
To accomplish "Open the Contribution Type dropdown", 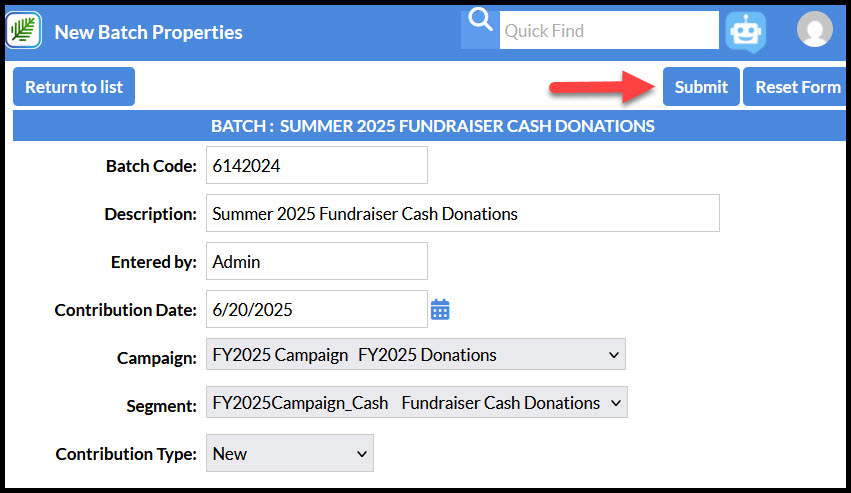I will pyautogui.click(x=290, y=453).
